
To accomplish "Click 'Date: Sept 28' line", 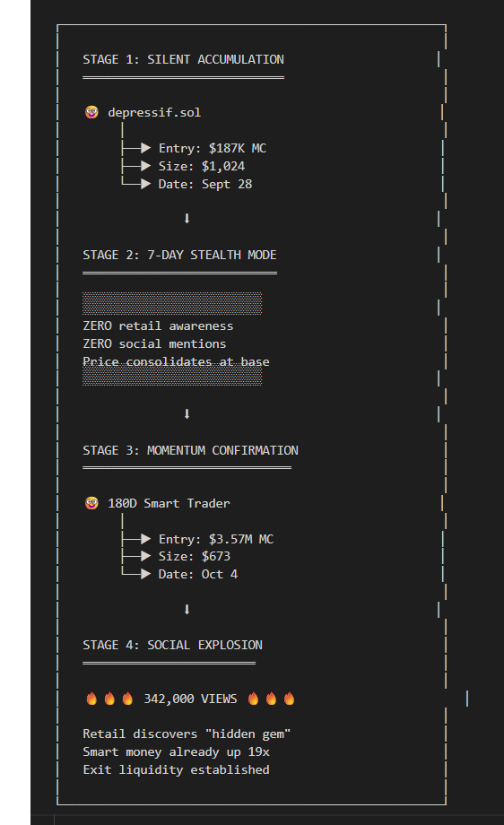I will click(205, 184).
